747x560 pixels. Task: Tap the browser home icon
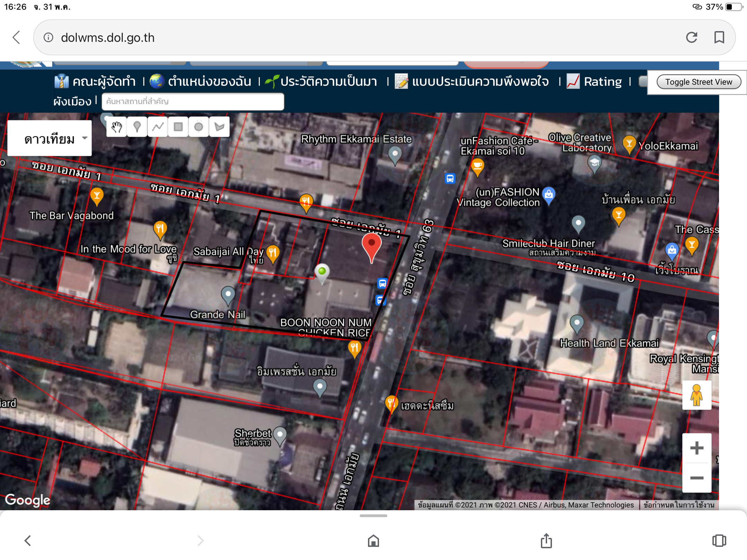point(373,541)
